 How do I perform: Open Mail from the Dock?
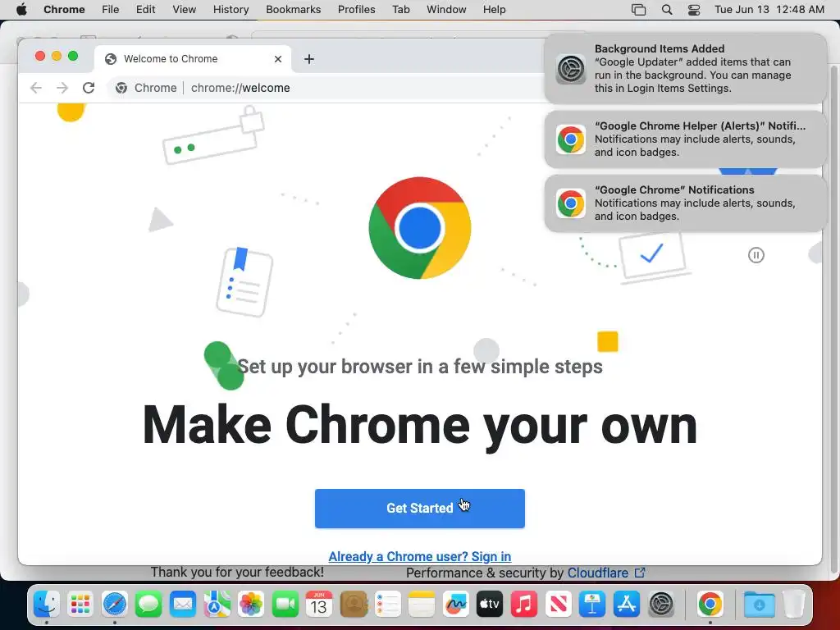click(x=183, y=605)
